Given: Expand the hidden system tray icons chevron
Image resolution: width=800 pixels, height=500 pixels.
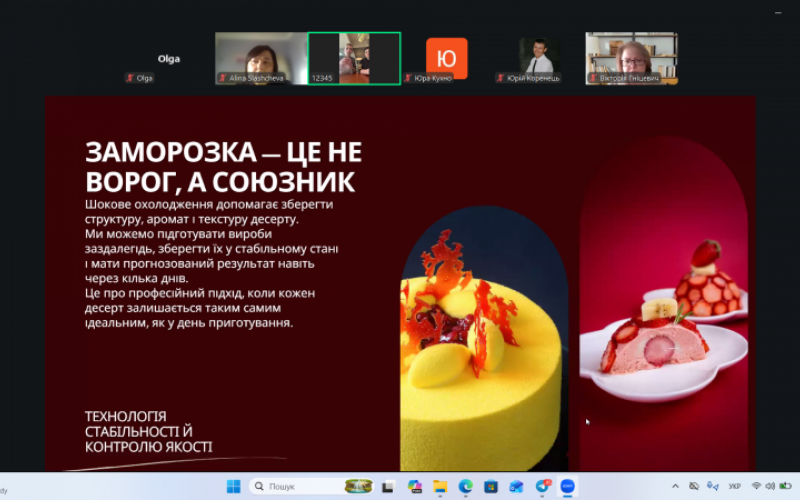Looking at the screenshot, I should pos(676,486).
